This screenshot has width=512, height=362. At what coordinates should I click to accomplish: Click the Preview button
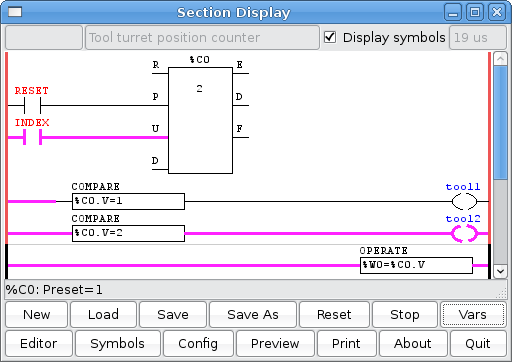275,343
